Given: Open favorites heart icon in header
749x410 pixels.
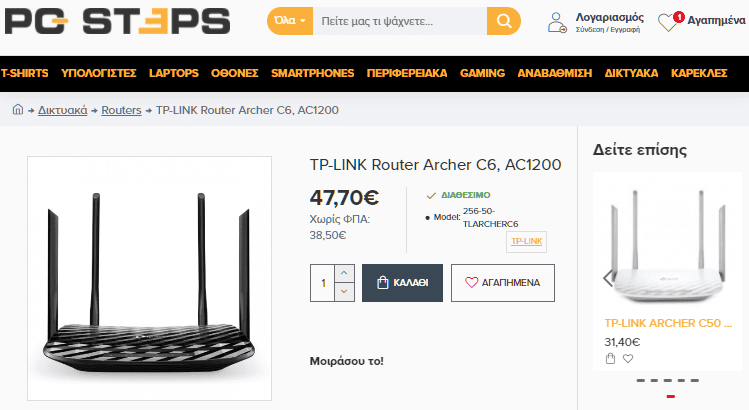Looking at the screenshot, I should [668, 22].
